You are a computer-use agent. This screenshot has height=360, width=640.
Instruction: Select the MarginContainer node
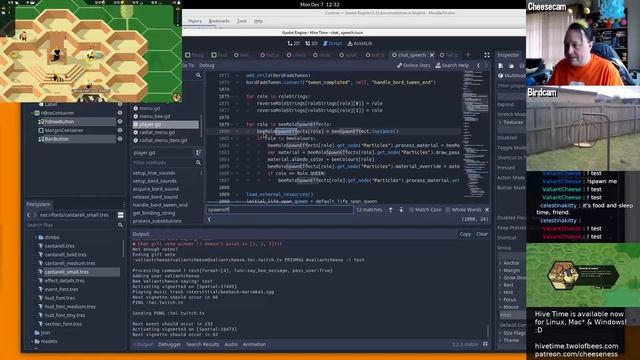click(64, 130)
